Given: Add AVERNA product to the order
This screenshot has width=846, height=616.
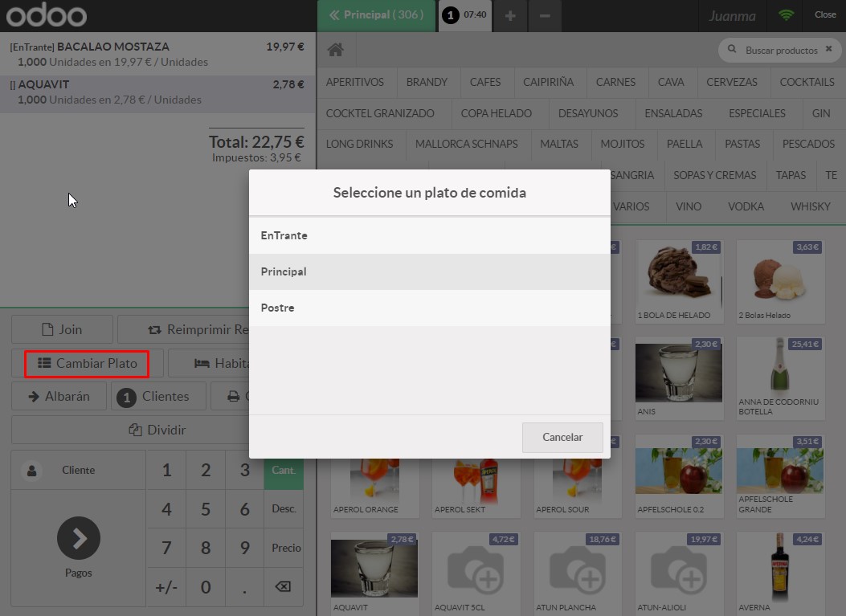Looking at the screenshot, I should [x=780, y=573].
